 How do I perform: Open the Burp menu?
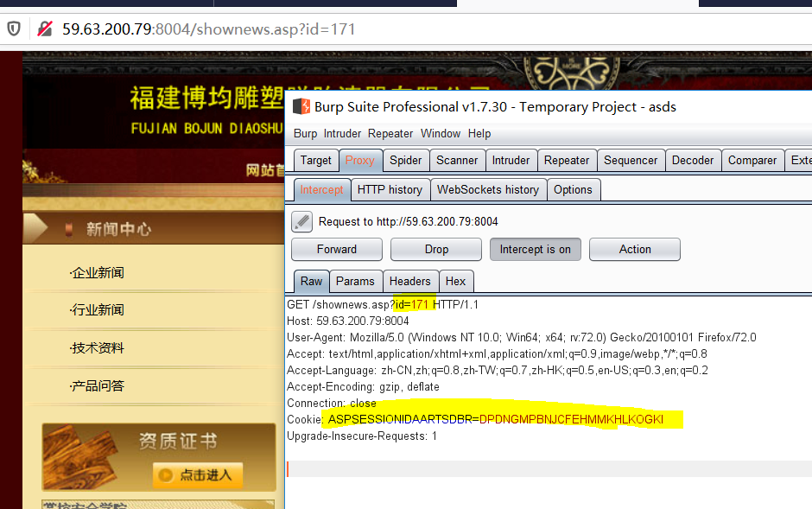click(306, 134)
